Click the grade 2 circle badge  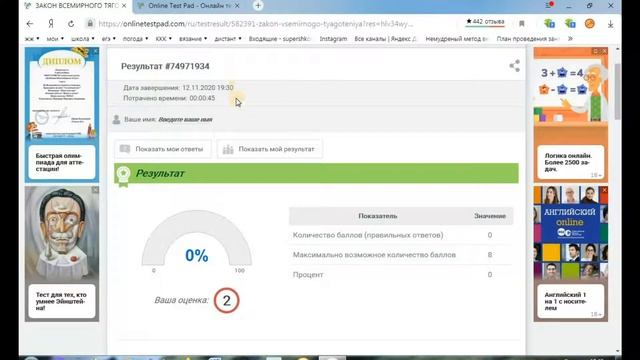(x=226, y=300)
